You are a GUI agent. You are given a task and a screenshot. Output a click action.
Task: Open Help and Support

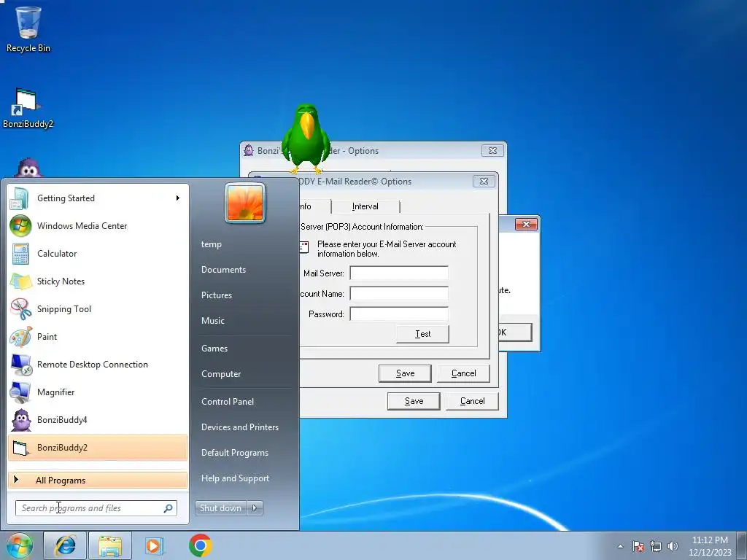tap(236, 478)
